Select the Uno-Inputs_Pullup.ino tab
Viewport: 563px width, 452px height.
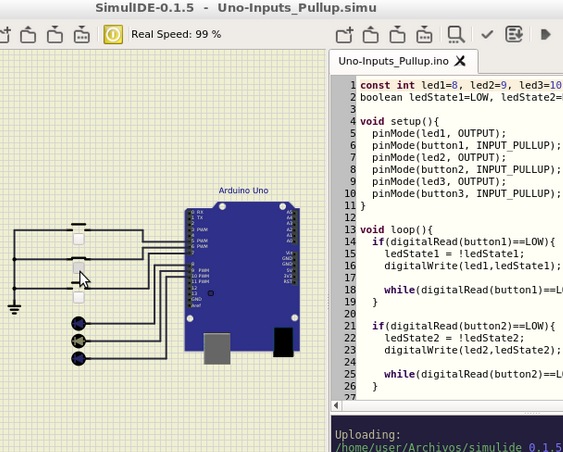[394, 61]
